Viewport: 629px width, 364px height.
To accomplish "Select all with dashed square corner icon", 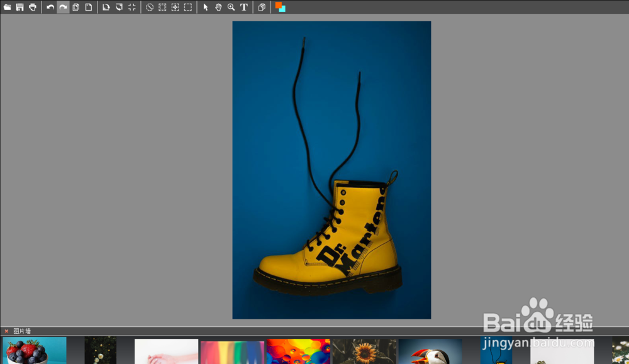I will pyautogui.click(x=162, y=7).
